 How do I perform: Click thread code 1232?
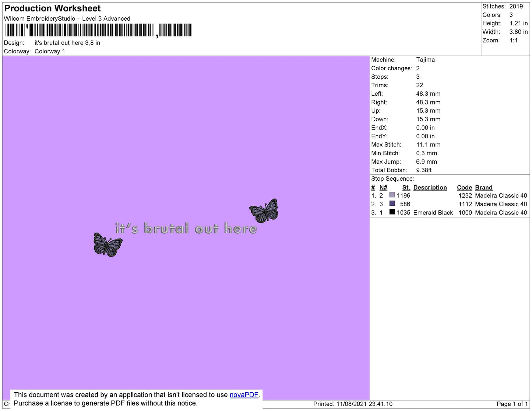click(x=465, y=196)
